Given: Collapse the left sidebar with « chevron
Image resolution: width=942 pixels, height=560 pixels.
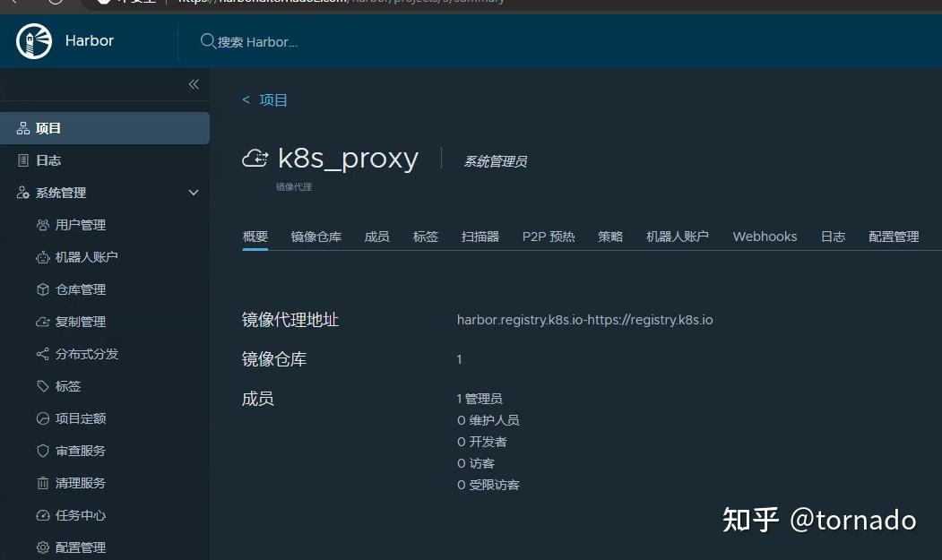Looking at the screenshot, I should tap(193, 84).
